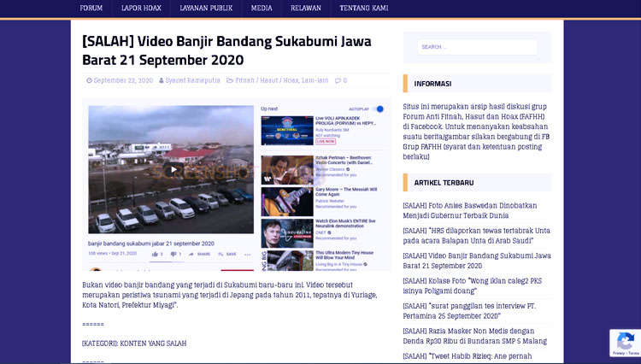Image resolution: width=641 pixels, height=364 pixels.
Task: Open article 'Kolase Foto Wong iklan caleg2 PKS'
Action: [472, 285]
